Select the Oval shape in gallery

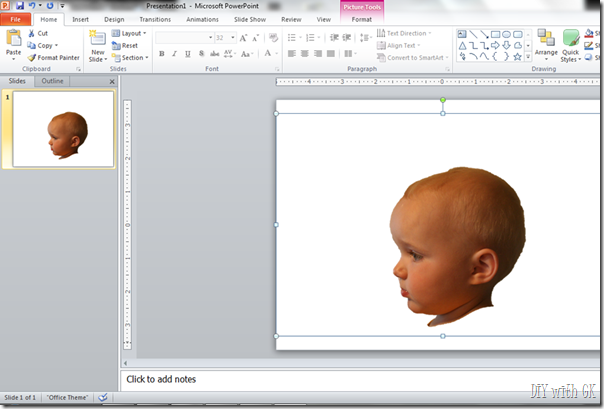coord(507,35)
